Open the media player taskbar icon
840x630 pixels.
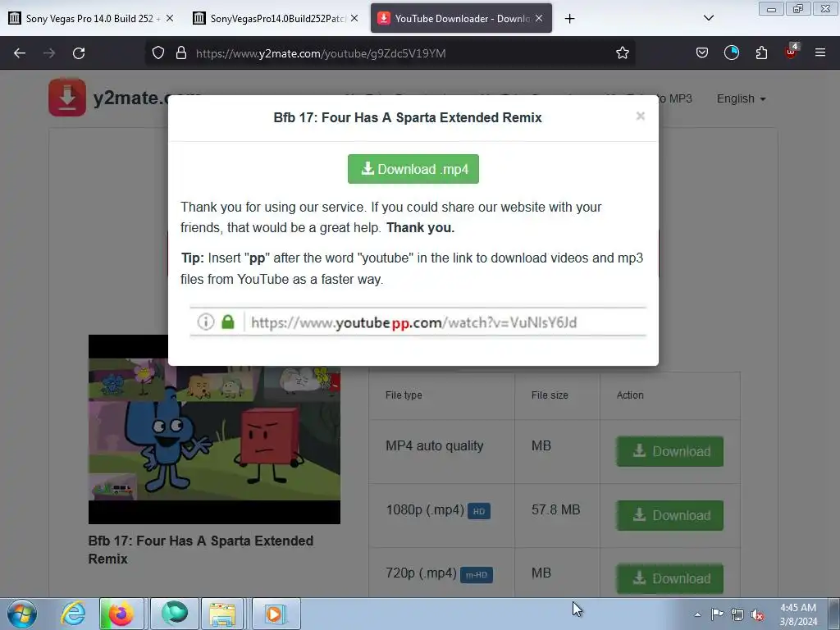[x=276, y=614]
